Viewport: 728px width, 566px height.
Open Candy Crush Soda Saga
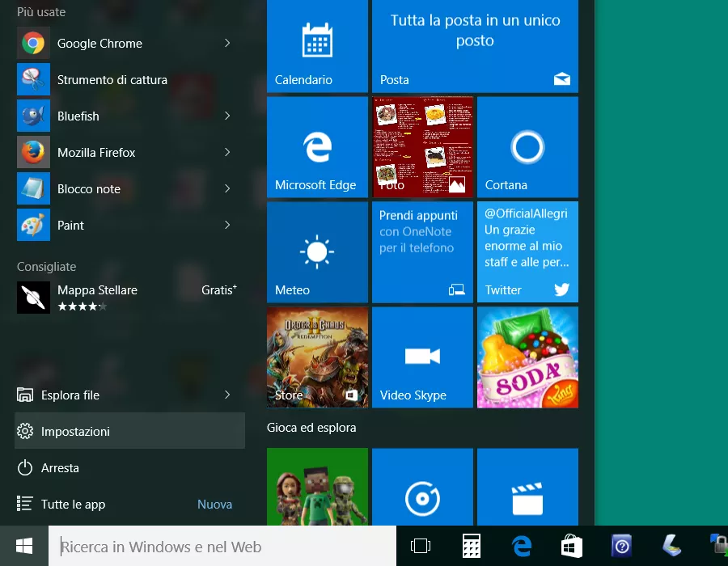point(527,357)
